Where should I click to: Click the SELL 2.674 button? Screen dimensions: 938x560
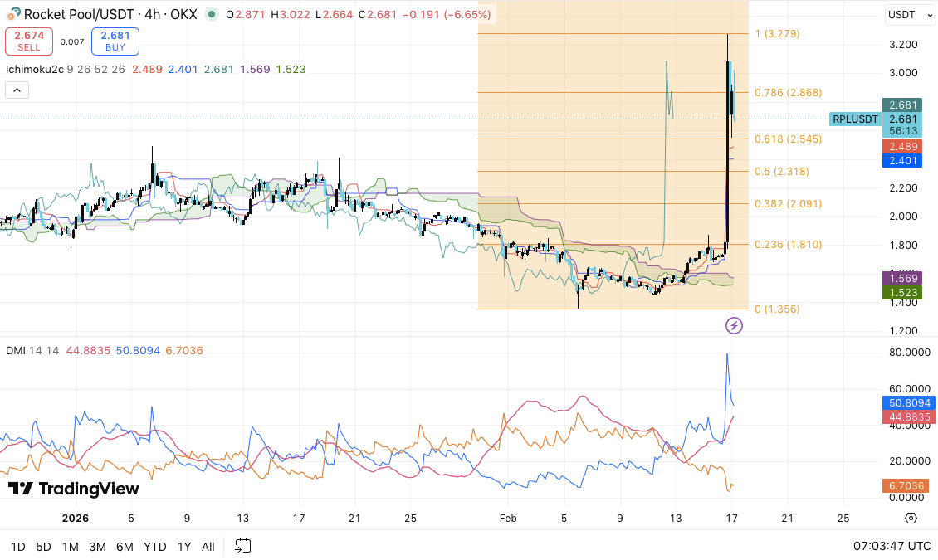(28, 40)
